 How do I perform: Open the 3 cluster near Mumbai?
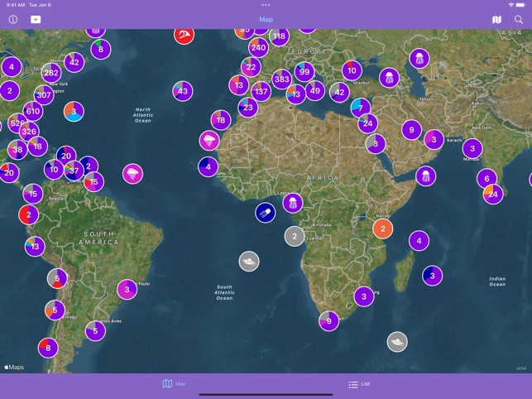click(472, 148)
